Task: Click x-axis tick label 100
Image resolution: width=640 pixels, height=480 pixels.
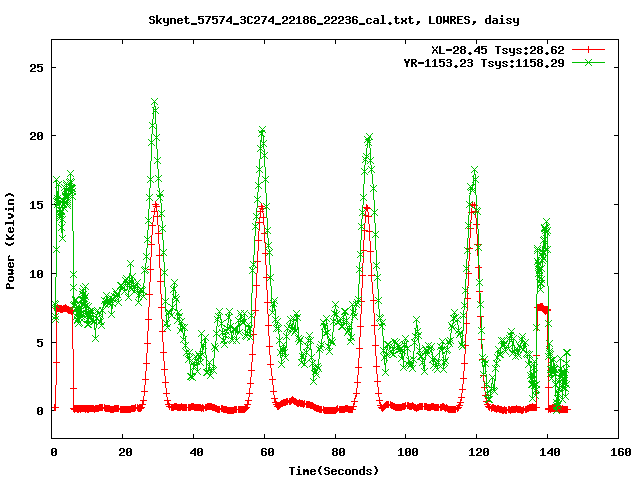Action: [x=408, y=452]
